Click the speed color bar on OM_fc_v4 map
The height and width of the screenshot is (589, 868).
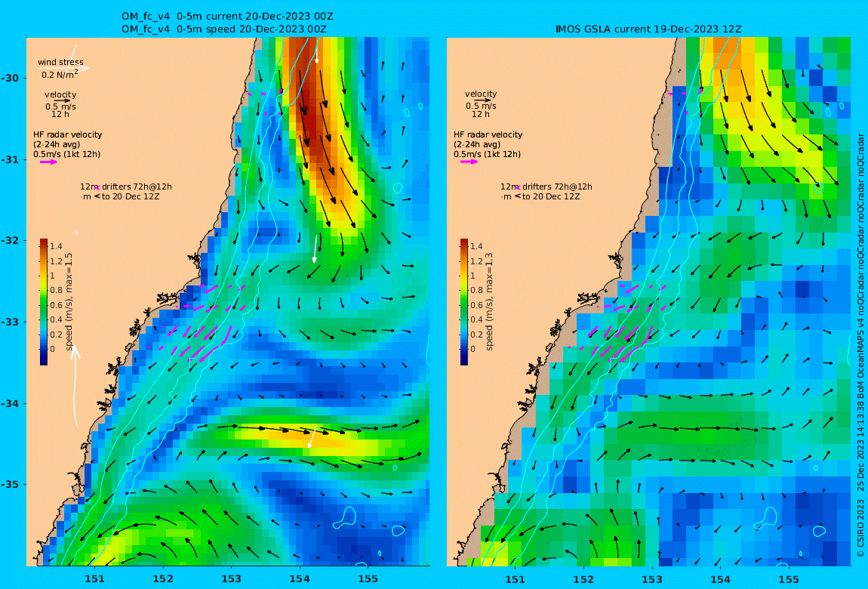tap(44, 302)
